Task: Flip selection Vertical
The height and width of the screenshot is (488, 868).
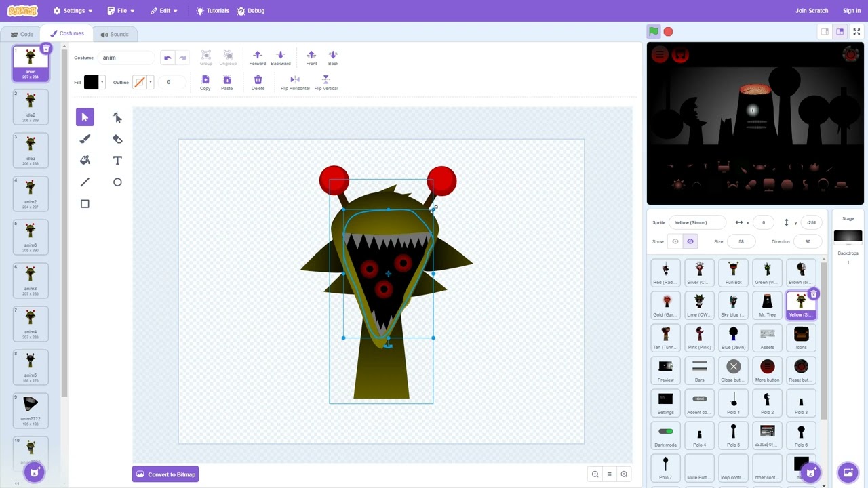Action: tap(325, 83)
